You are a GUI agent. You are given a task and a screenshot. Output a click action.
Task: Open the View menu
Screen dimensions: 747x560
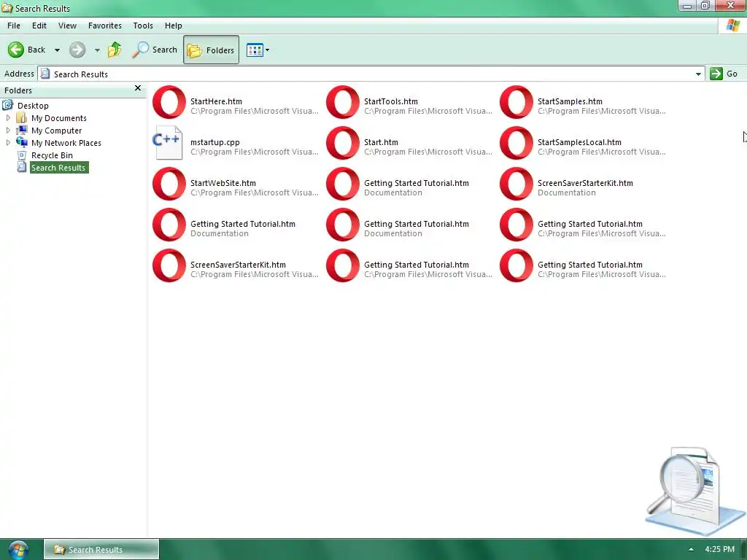pyautogui.click(x=67, y=26)
